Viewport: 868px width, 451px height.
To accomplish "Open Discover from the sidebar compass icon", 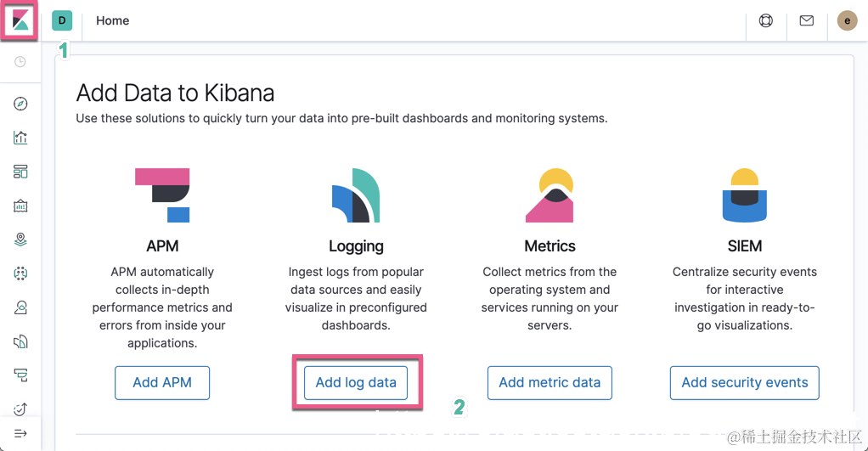I will click(x=20, y=104).
